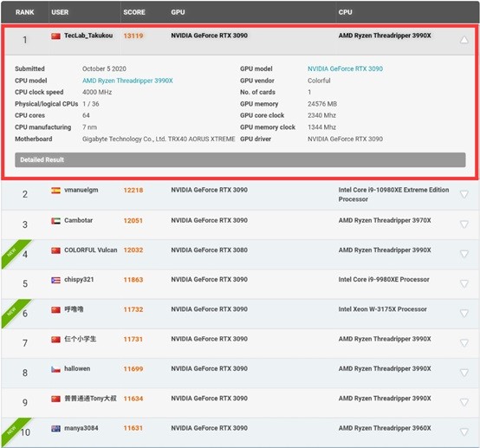Click the score 12218

[133, 190]
